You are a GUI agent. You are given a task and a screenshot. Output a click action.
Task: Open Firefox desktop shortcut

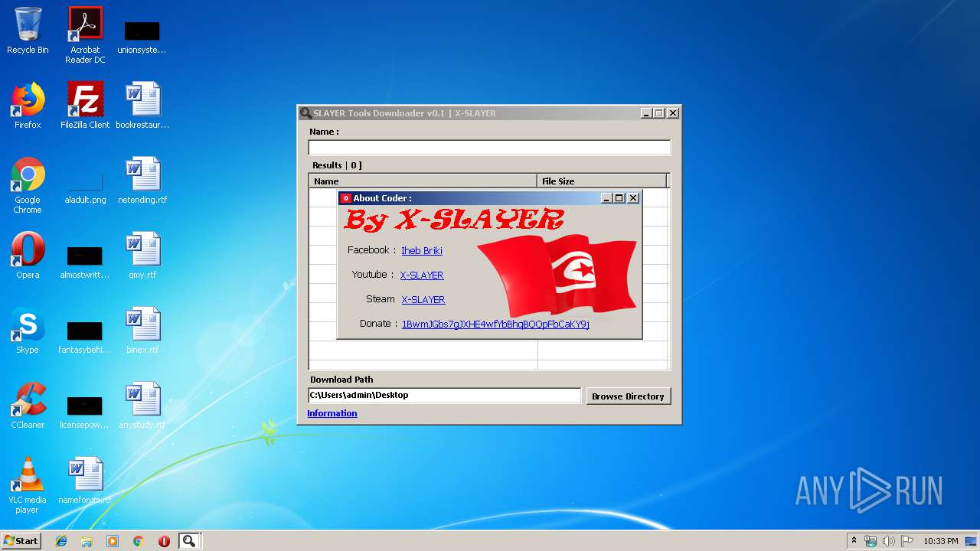coord(28,106)
